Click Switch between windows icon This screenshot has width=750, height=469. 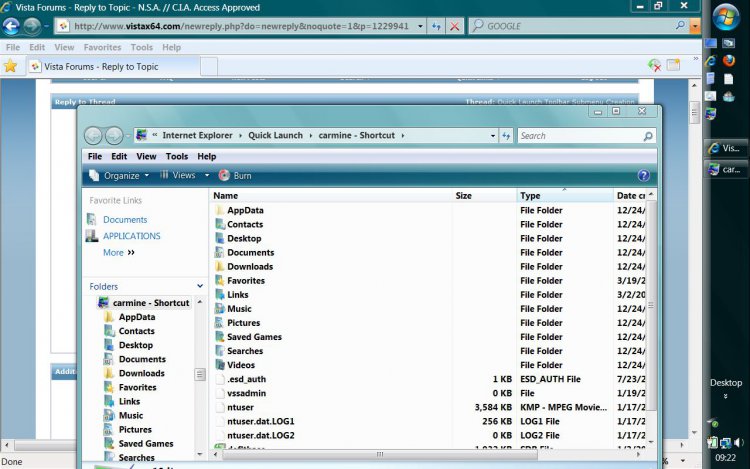[x=728, y=43]
